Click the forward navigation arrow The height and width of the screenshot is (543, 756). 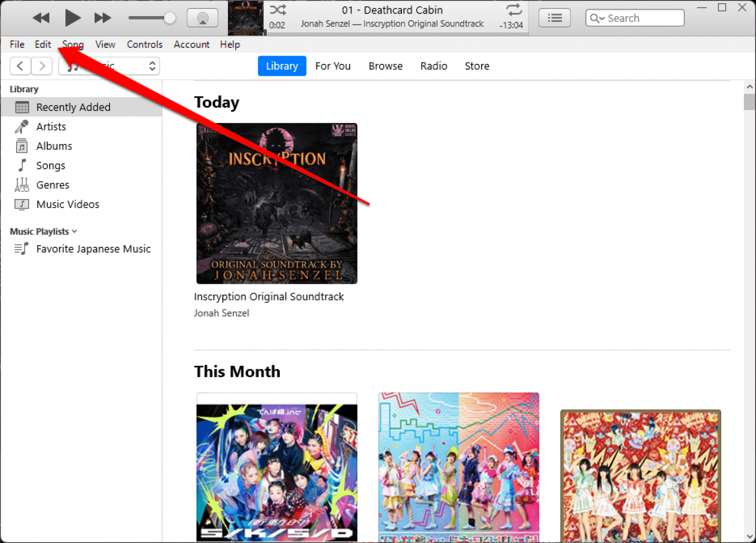click(x=42, y=66)
